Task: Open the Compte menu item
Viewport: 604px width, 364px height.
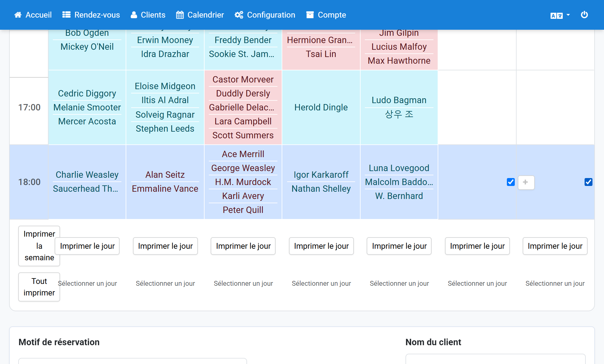Action: (326, 15)
